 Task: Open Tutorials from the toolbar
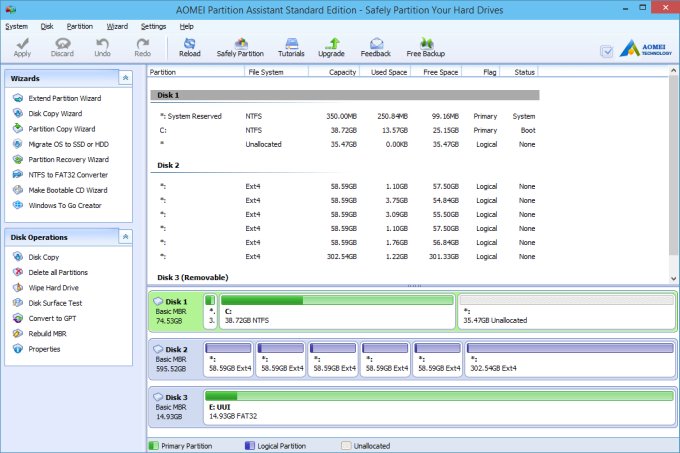(x=291, y=46)
